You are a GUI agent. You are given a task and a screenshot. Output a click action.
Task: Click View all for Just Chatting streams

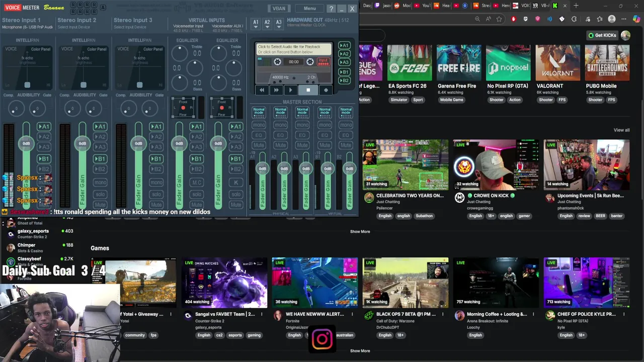[621, 130]
